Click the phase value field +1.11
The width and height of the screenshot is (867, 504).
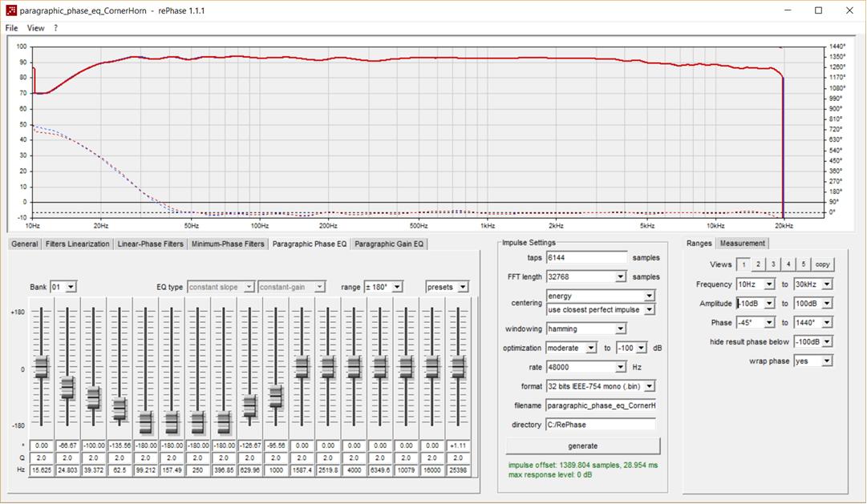458,446
